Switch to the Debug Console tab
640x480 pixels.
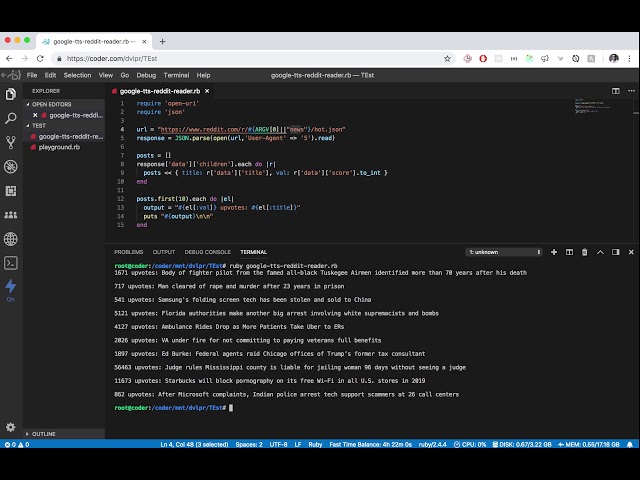coord(207,252)
